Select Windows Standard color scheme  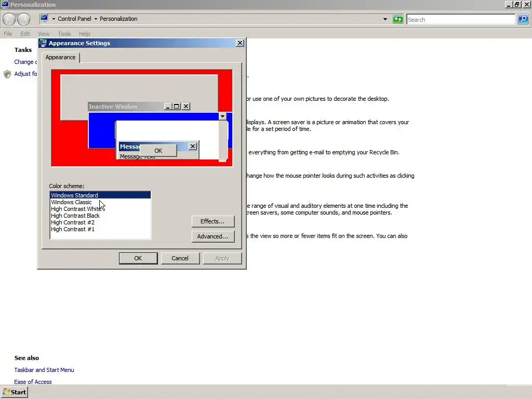[x=100, y=195]
